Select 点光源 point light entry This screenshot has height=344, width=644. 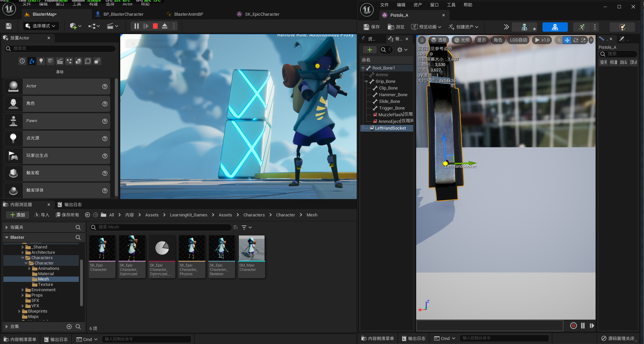(57, 138)
